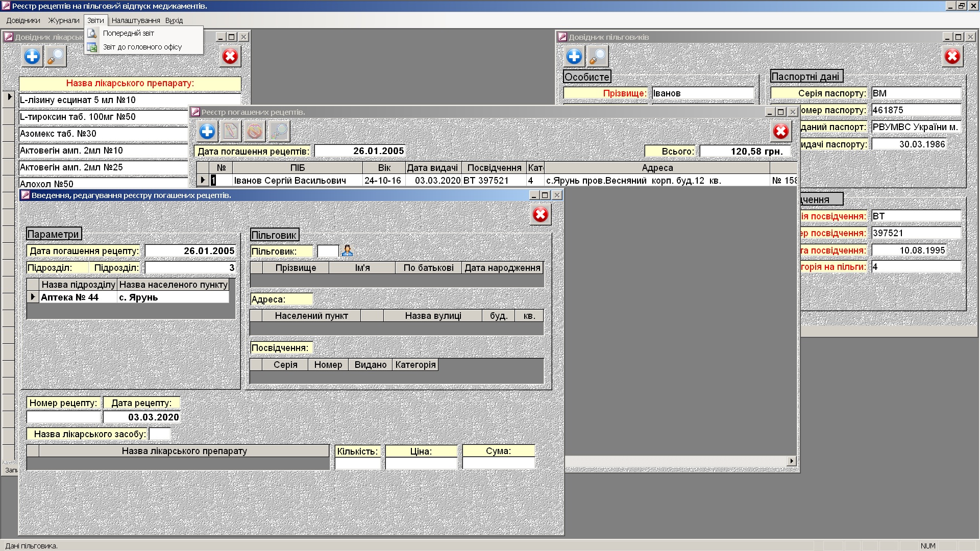Choose Звіт до головного офісу entry
Image resolution: width=980 pixels, height=551 pixels.
[x=142, y=47]
